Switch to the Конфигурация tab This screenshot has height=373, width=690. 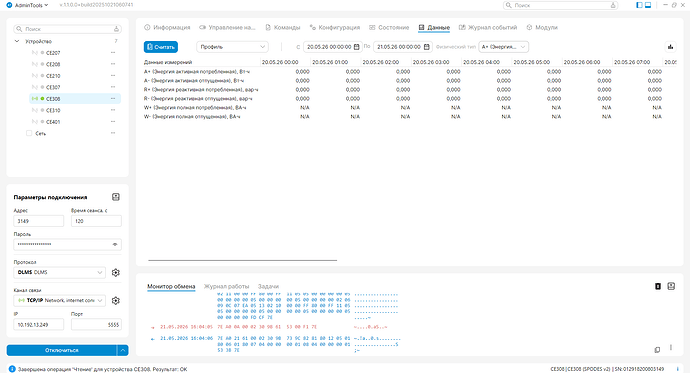(334, 27)
